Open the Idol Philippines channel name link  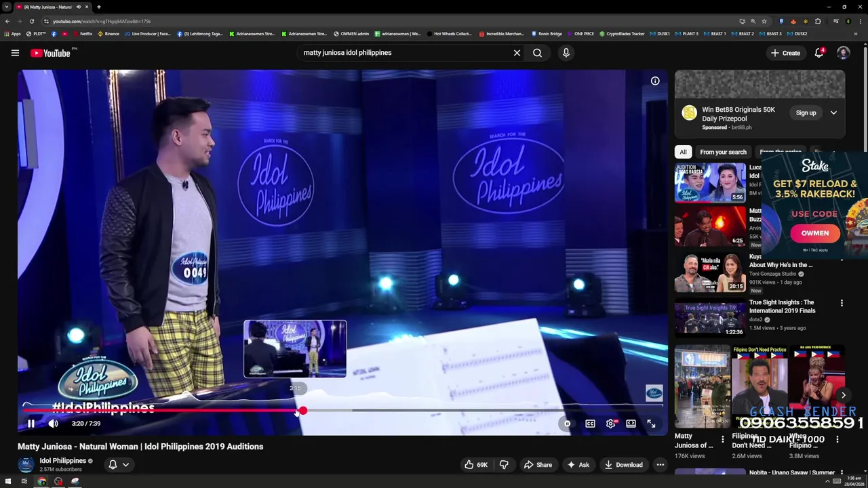pos(62,461)
